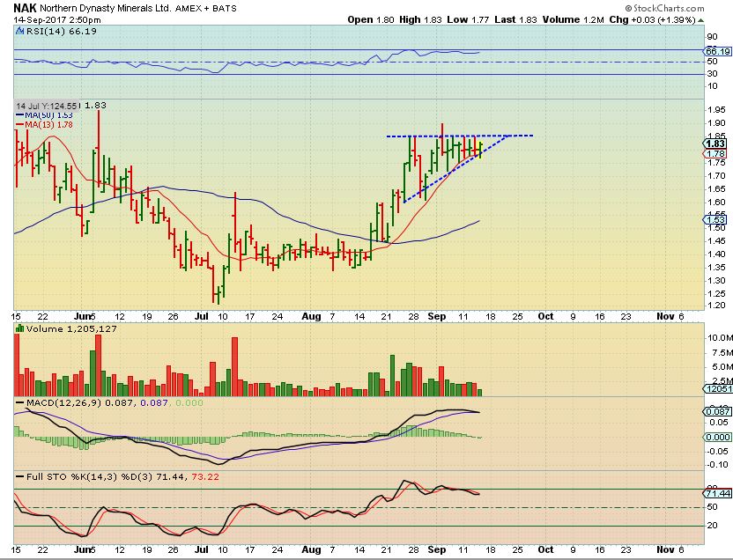Screen dimensions: 733x560
Task: Click the High 1.83 value in the header
Action: click(x=420, y=19)
